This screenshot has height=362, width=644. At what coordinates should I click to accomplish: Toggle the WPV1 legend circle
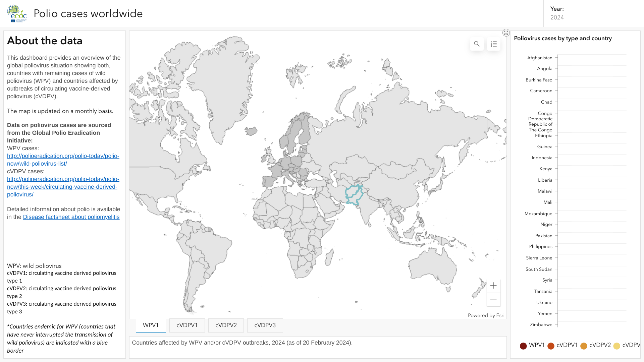pyautogui.click(x=523, y=346)
